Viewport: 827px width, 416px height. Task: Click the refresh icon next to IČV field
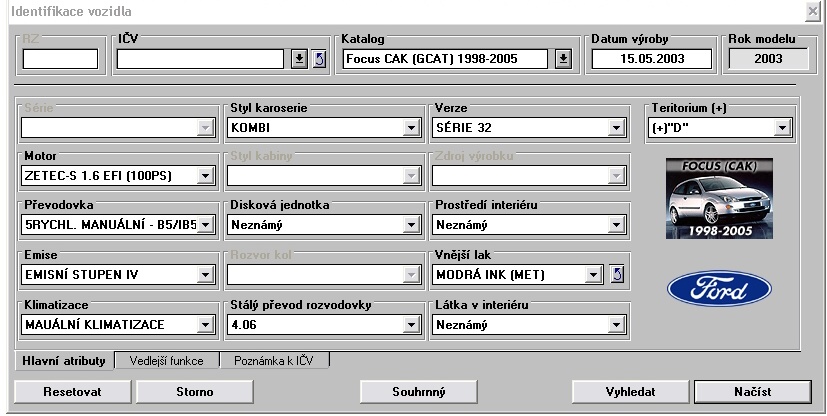coord(319,59)
